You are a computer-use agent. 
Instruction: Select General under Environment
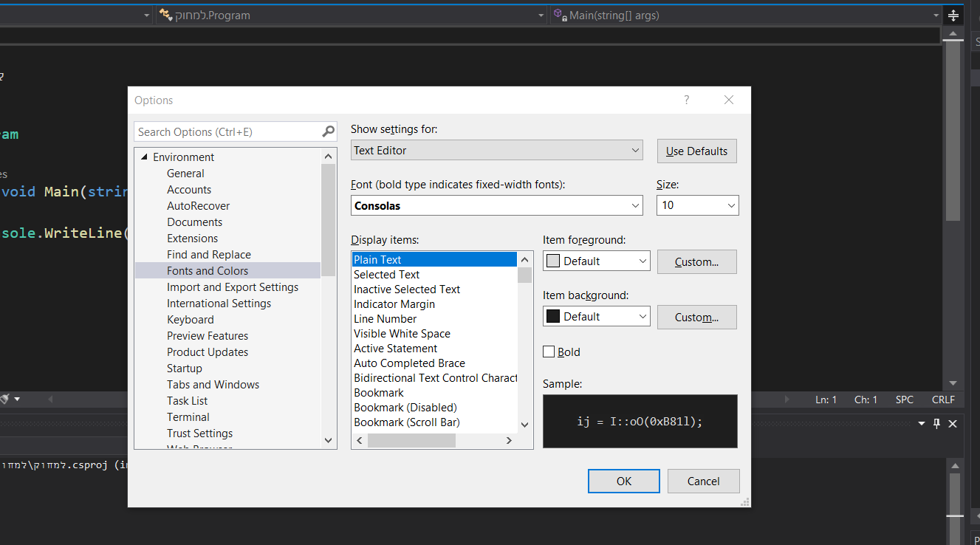coord(185,173)
